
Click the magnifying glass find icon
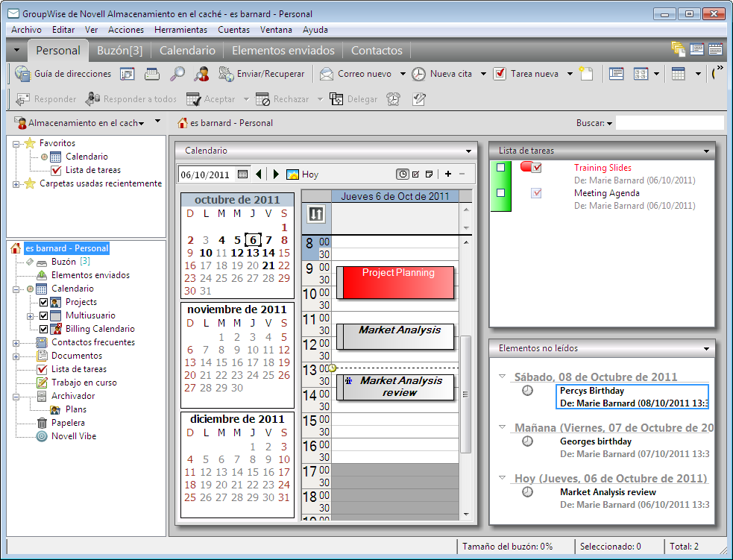click(x=177, y=74)
